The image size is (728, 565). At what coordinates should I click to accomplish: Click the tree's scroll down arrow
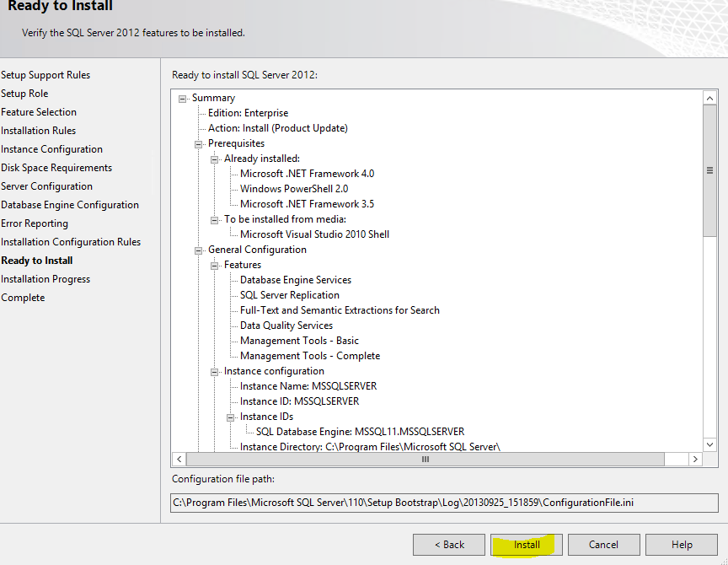coord(709,444)
